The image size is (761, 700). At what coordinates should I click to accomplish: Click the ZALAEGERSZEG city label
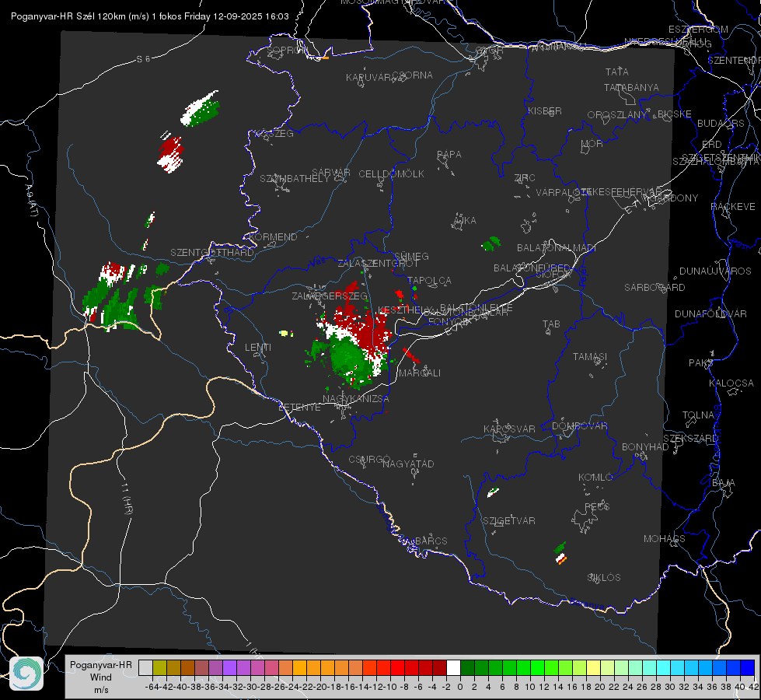point(330,296)
